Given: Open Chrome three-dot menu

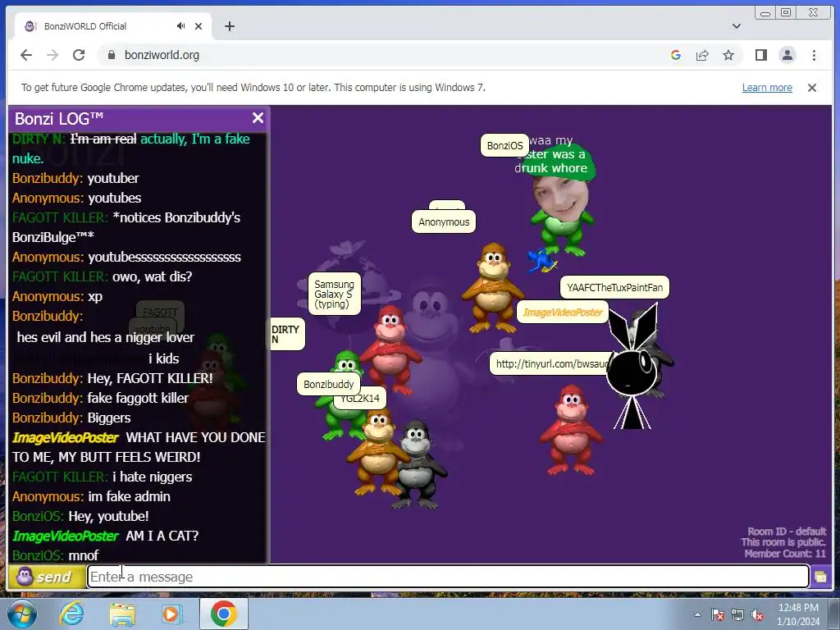Looking at the screenshot, I should pos(814,55).
